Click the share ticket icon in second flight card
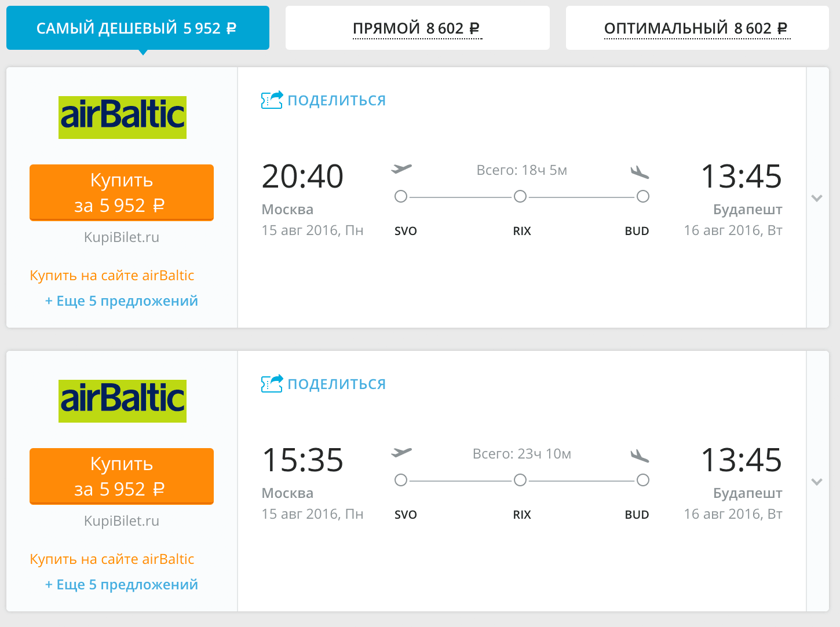Viewport: 840px width, 627px height. click(x=272, y=384)
